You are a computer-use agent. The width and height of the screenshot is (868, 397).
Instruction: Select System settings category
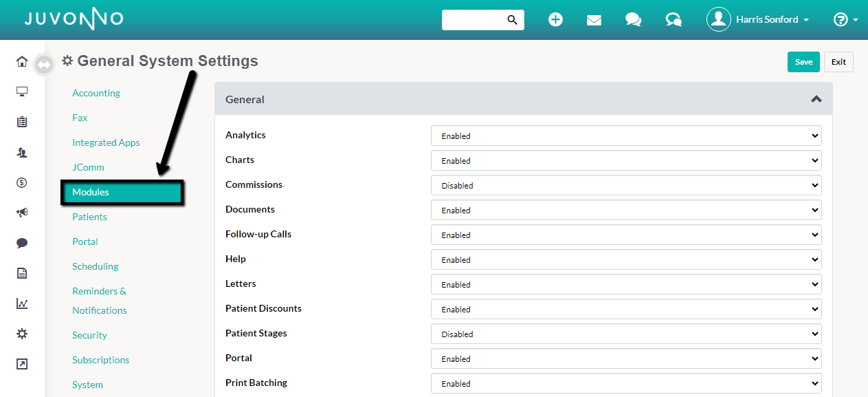pos(87,385)
